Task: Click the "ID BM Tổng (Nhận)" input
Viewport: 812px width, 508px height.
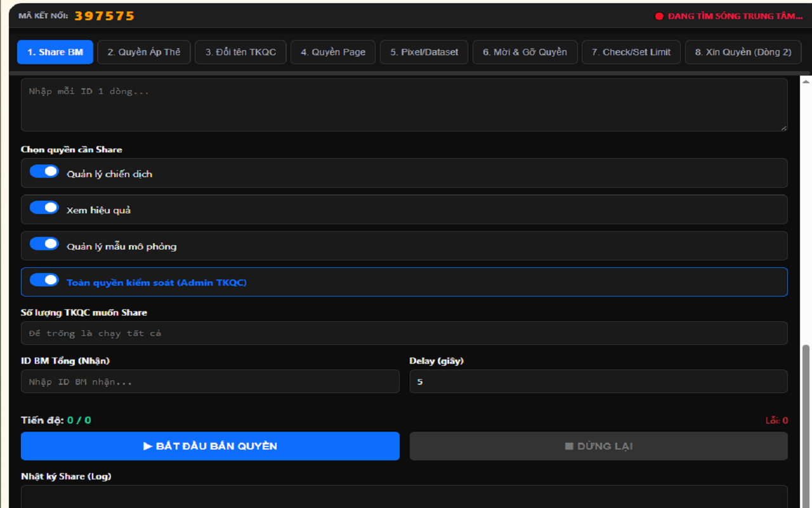Action: tap(210, 382)
